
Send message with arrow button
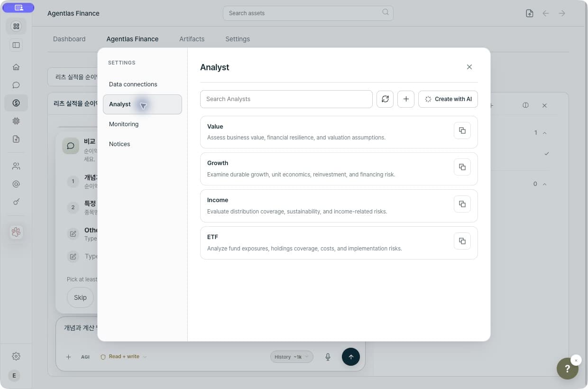click(x=351, y=357)
